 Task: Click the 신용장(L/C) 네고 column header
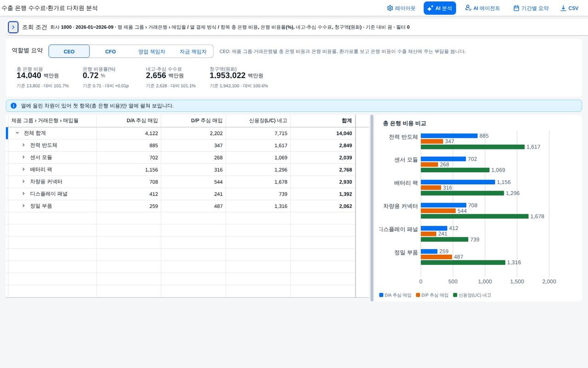258,121
